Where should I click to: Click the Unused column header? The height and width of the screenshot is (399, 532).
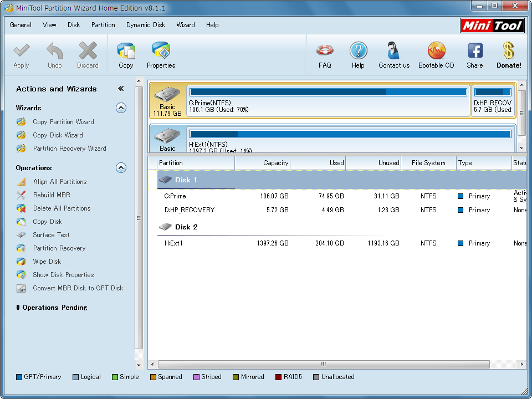point(374,163)
